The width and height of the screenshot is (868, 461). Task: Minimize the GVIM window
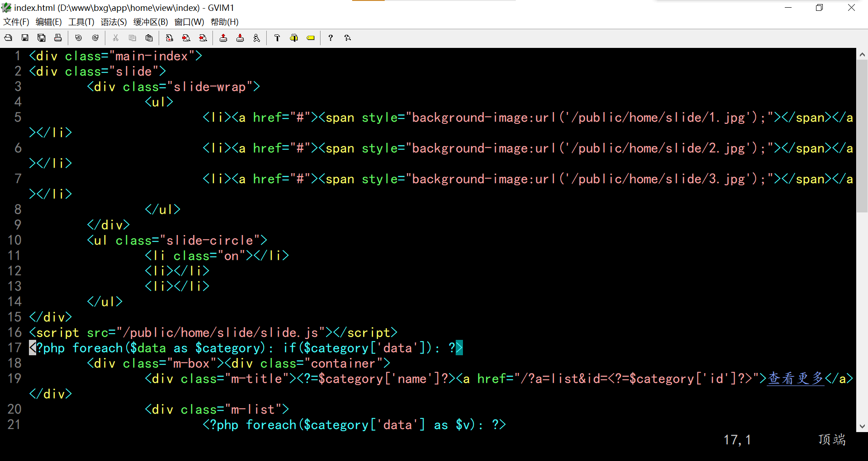tap(788, 8)
